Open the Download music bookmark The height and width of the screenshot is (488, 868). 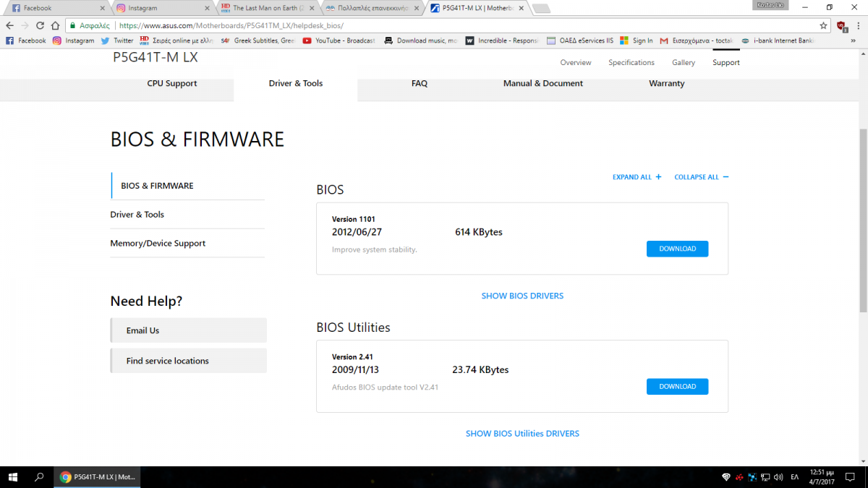[x=420, y=40]
